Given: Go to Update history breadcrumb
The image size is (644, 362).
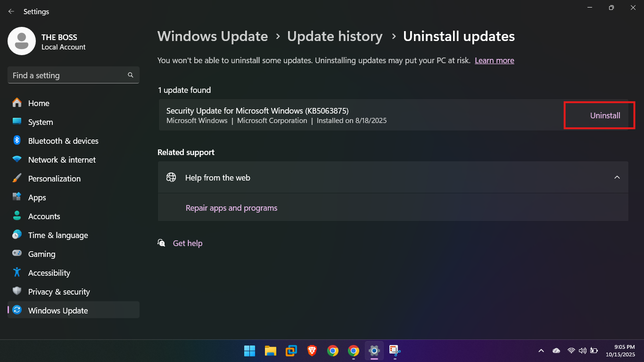Looking at the screenshot, I should [335, 36].
